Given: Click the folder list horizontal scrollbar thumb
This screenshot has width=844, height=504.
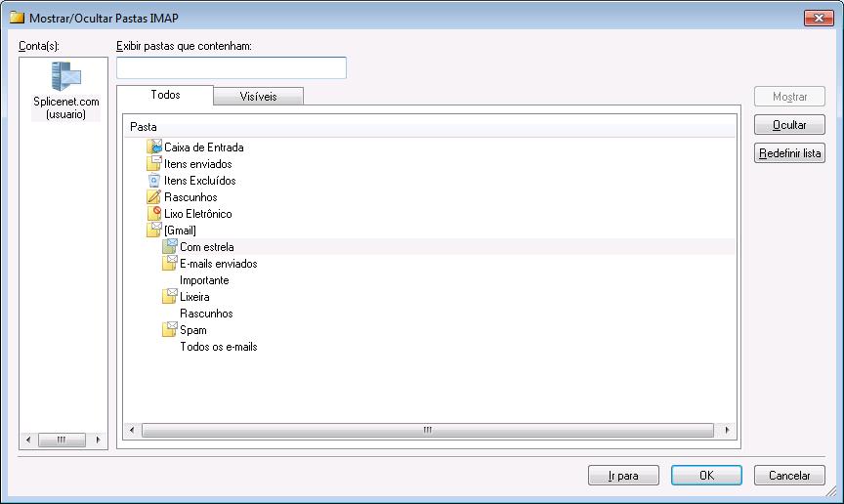Looking at the screenshot, I should [x=428, y=430].
